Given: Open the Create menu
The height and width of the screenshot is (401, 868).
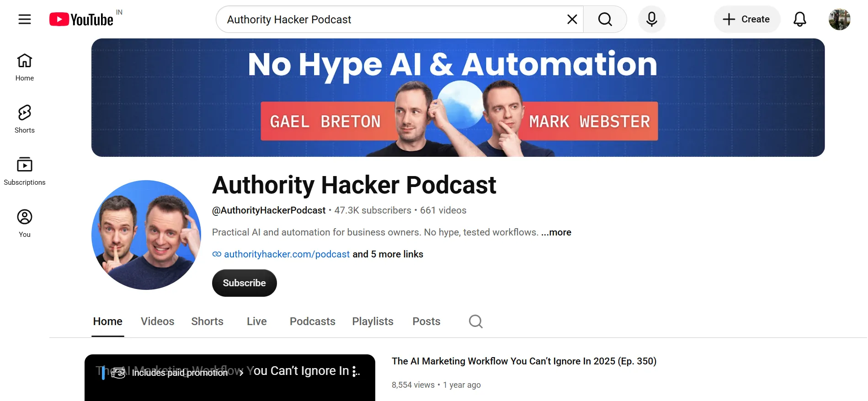Looking at the screenshot, I should coord(747,19).
